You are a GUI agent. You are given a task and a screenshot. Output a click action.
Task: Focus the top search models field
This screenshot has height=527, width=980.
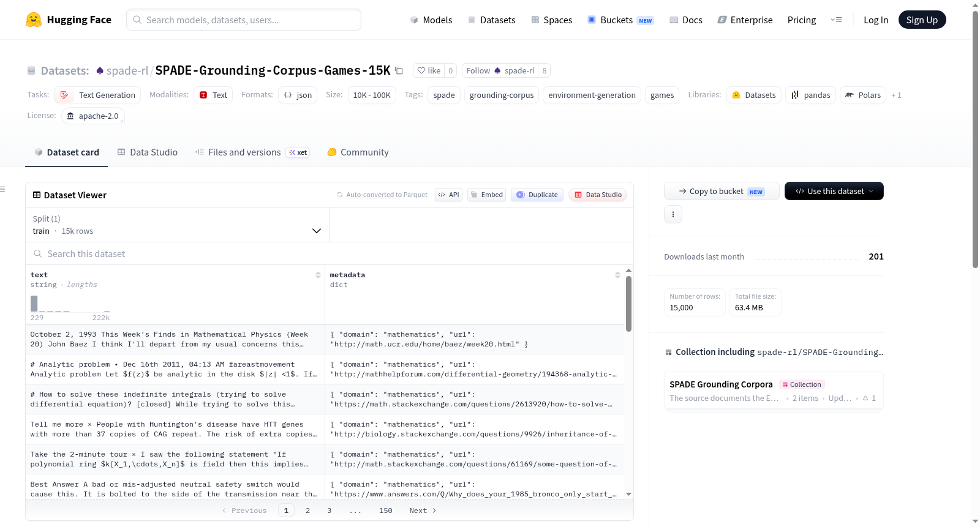[x=244, y=20]
